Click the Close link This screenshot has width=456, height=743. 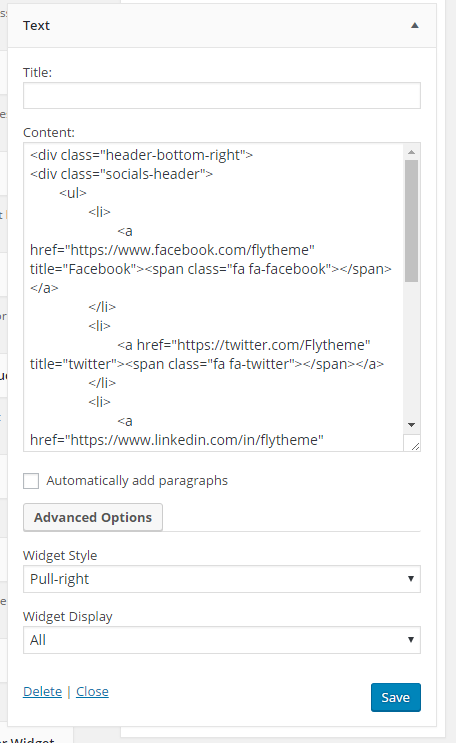92,692
